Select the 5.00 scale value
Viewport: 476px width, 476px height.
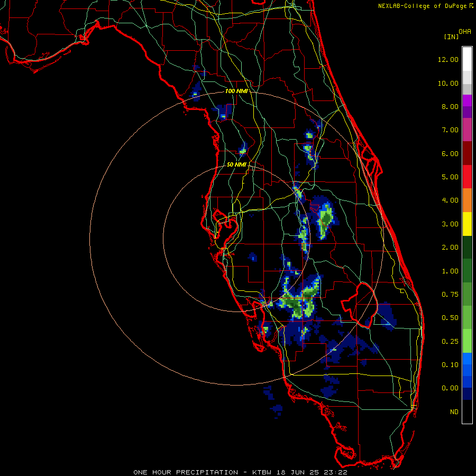coord(450,177)
